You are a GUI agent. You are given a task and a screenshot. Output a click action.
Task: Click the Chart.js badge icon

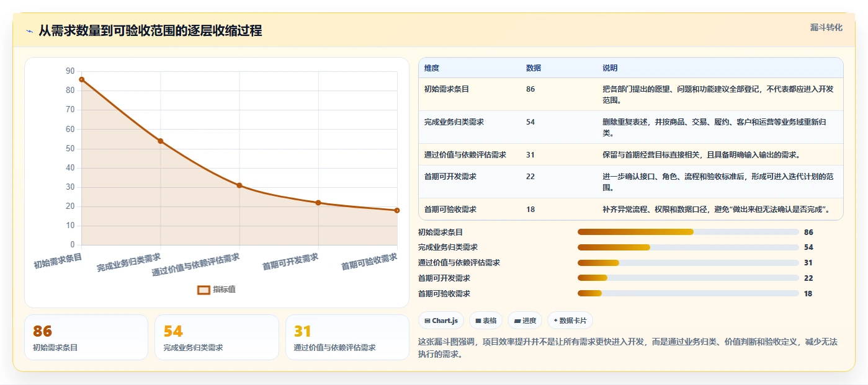(x=427, y=321)
